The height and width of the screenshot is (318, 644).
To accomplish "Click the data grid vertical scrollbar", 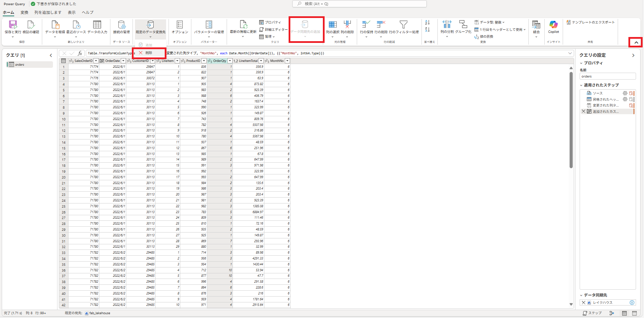I will pyautogui.click(x=571, y=120).
